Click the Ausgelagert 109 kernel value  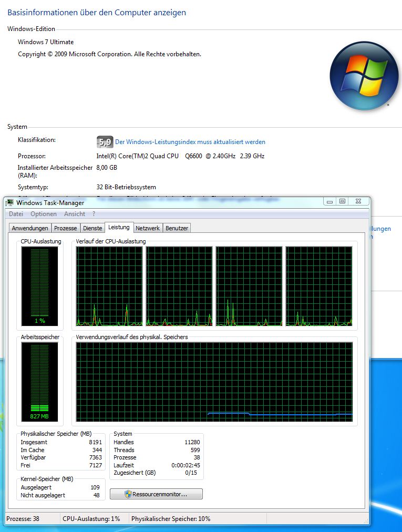coord(95,487)
